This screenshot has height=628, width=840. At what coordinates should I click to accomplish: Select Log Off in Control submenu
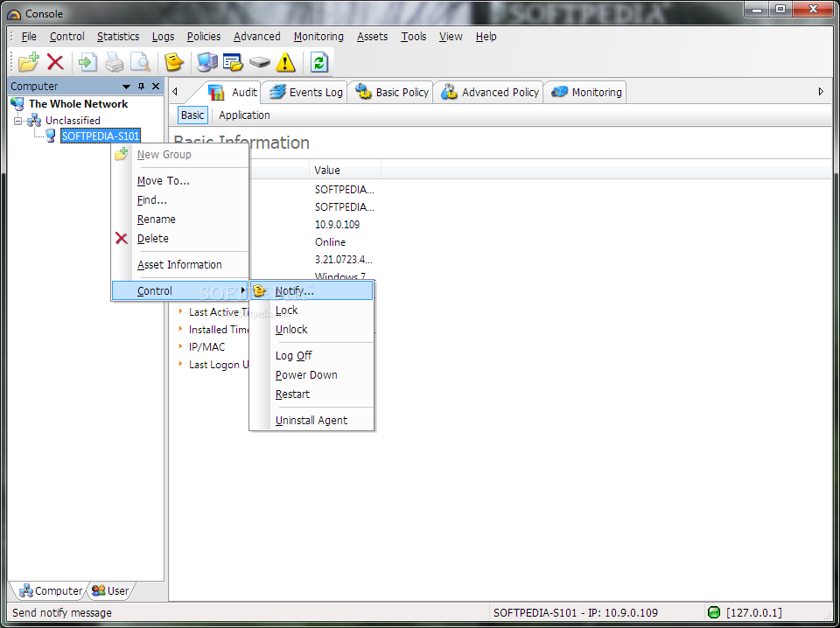[311, 356]
